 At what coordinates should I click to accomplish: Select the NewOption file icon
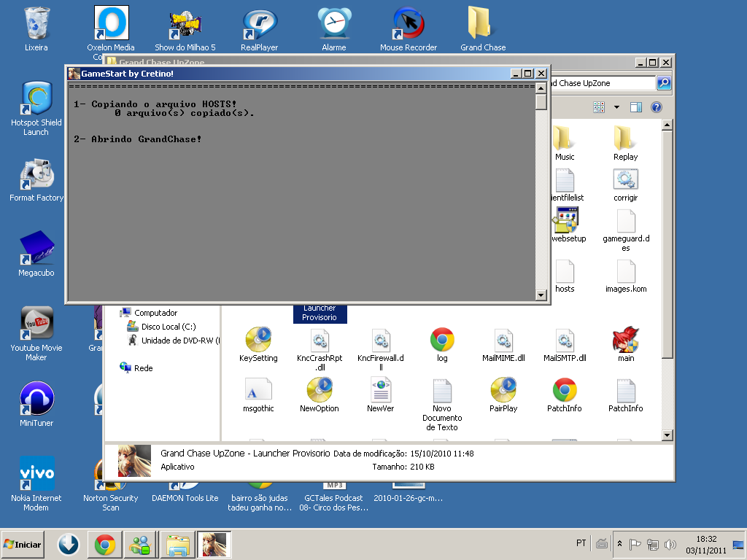320,390
